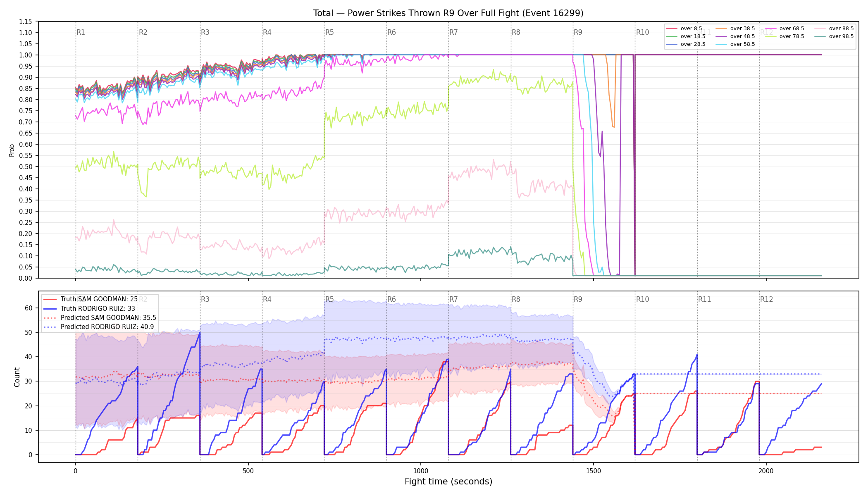The image size is (868, 496).
Task: Click the 50 tick on Count axis
Action: (29, 332)
